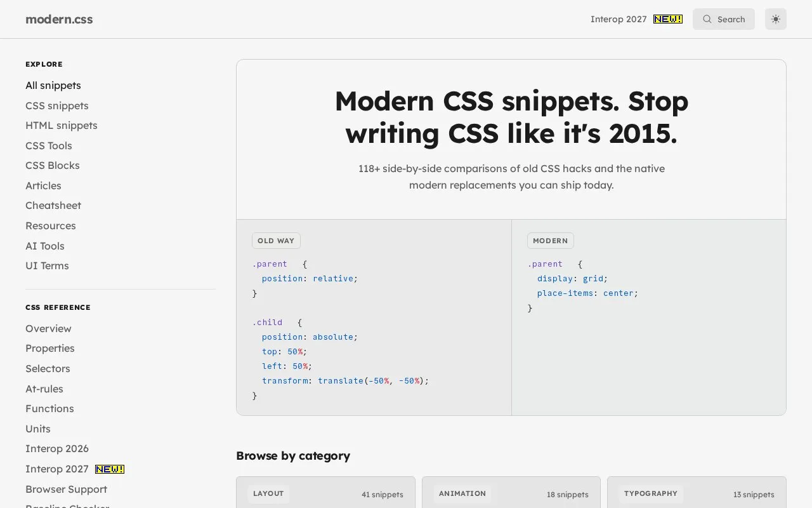This screenshot has height=508, width=812.
Task: Open Resources link
Action: 51,225
